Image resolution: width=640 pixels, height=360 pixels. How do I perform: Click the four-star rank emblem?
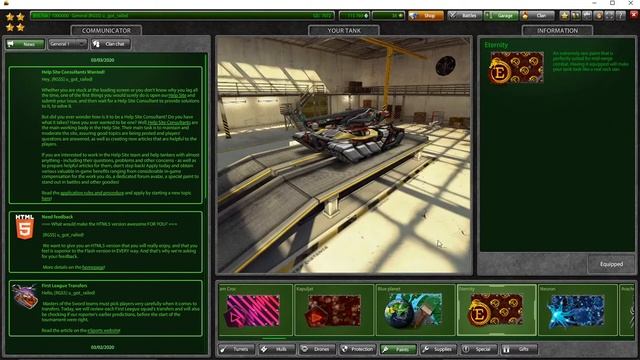click(x=15, y=22)
